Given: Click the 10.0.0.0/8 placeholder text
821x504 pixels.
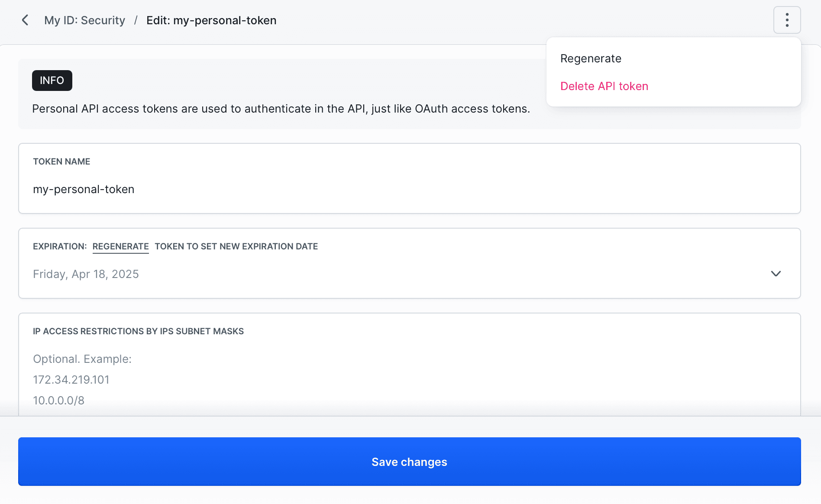Looking at the screenshot, I should [58, 400].
